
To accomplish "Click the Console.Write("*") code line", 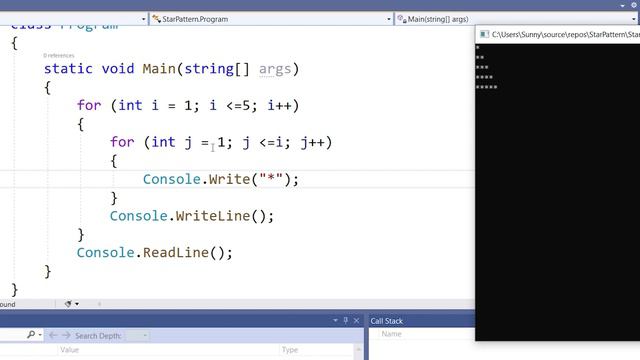I will tap(221, 179).
